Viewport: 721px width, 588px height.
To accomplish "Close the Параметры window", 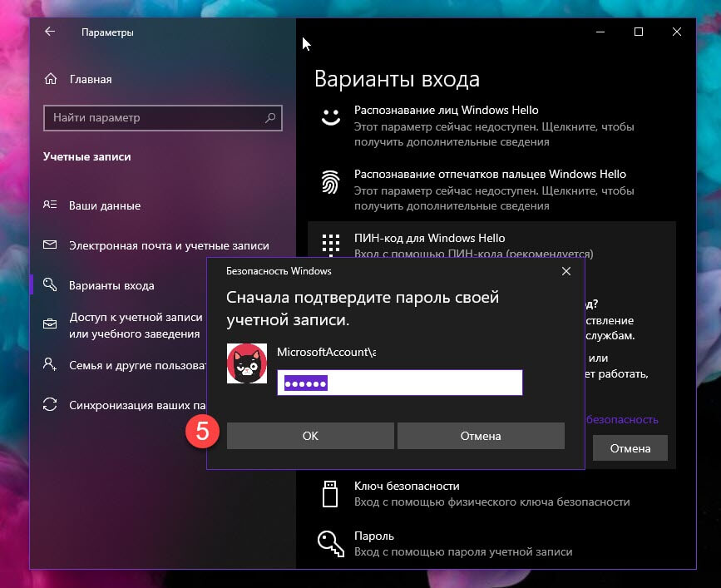I will coord(677,32).
